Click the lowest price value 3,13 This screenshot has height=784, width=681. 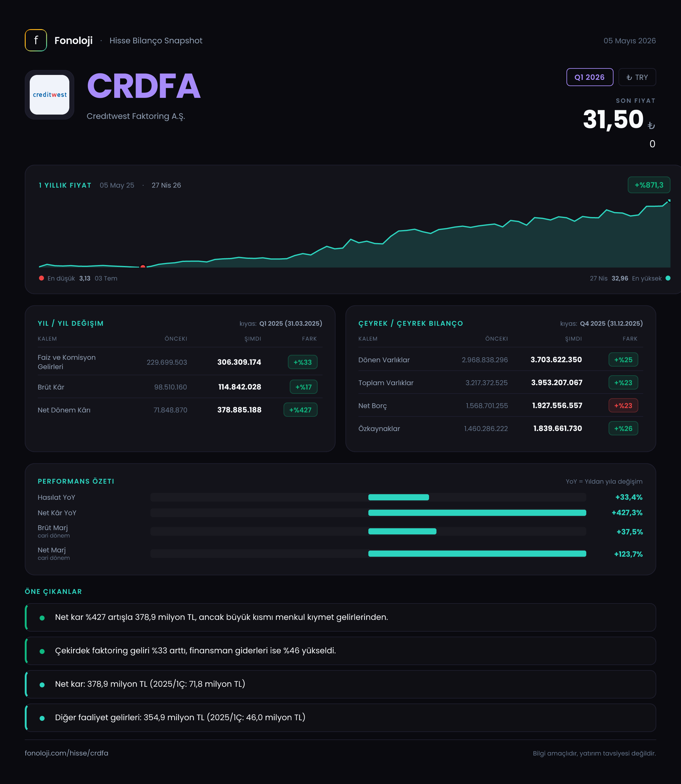tap(85, 278)
